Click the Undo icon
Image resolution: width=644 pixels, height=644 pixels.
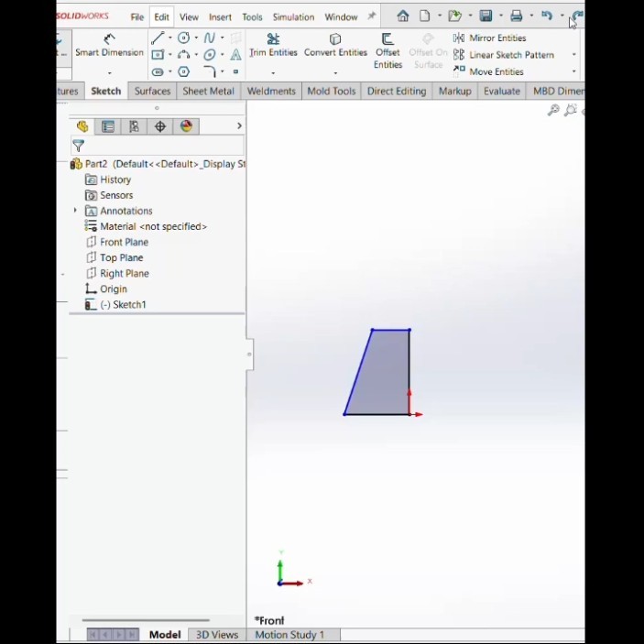547,16
